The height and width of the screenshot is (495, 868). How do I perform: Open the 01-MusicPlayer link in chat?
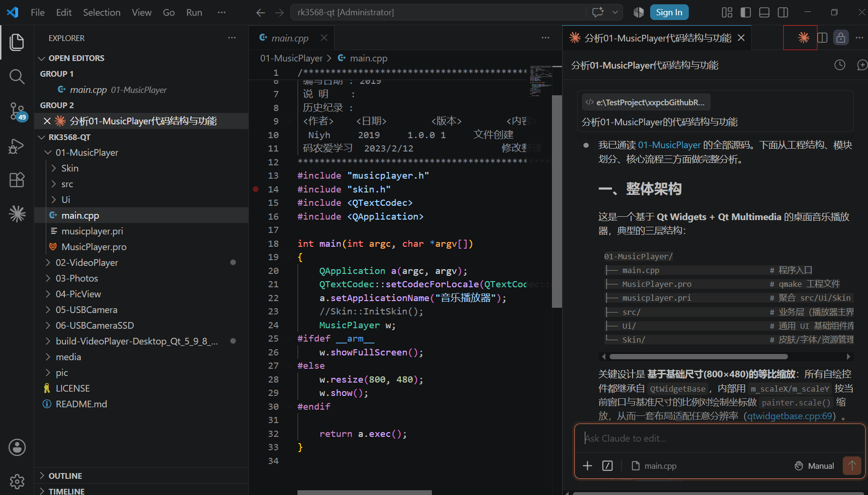click(669, 145)
